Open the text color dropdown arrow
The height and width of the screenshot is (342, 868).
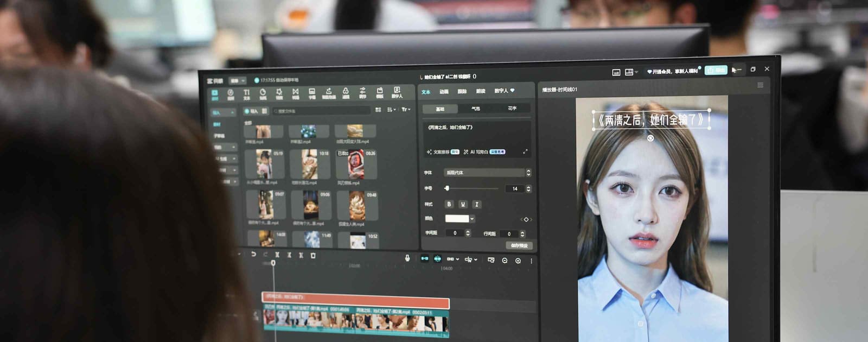pyautogui.click(x=473, y=219)
